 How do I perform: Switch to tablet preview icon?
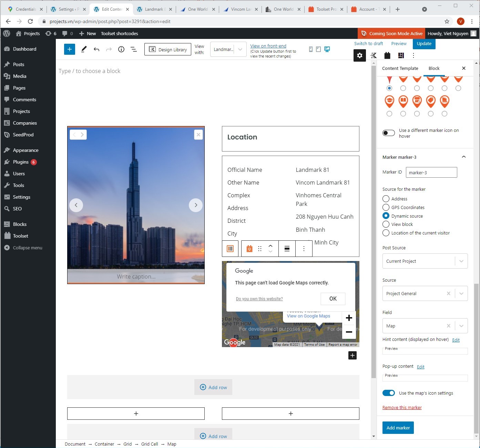pos(318,49)
